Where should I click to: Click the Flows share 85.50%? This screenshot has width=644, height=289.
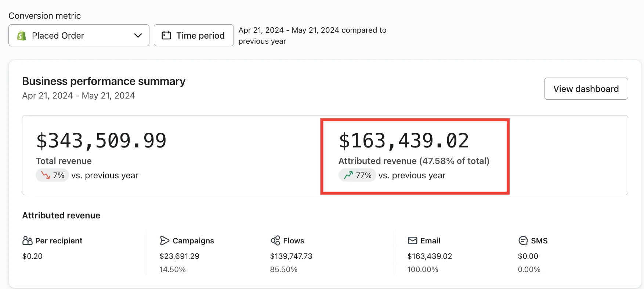point(284,270)
